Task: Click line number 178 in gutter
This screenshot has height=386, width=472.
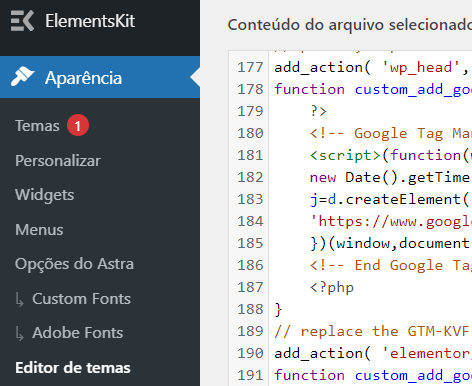Action: click(250, 89)
